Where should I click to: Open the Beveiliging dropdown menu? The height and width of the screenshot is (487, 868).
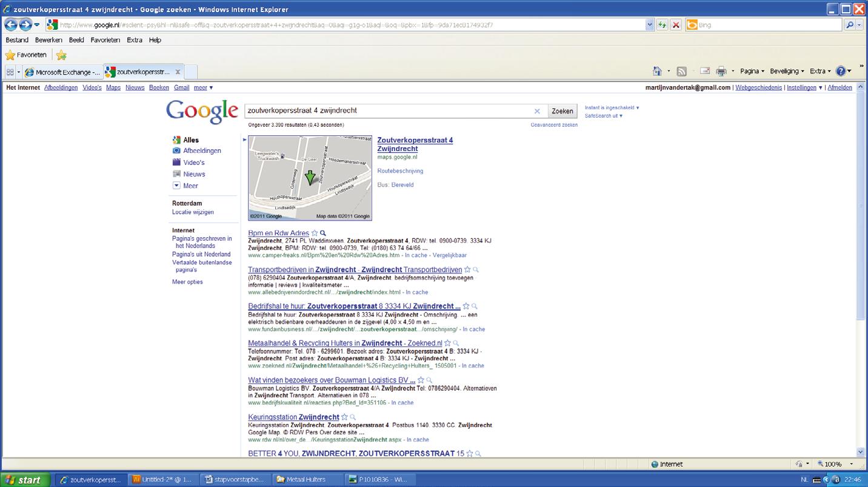point(787,71)
